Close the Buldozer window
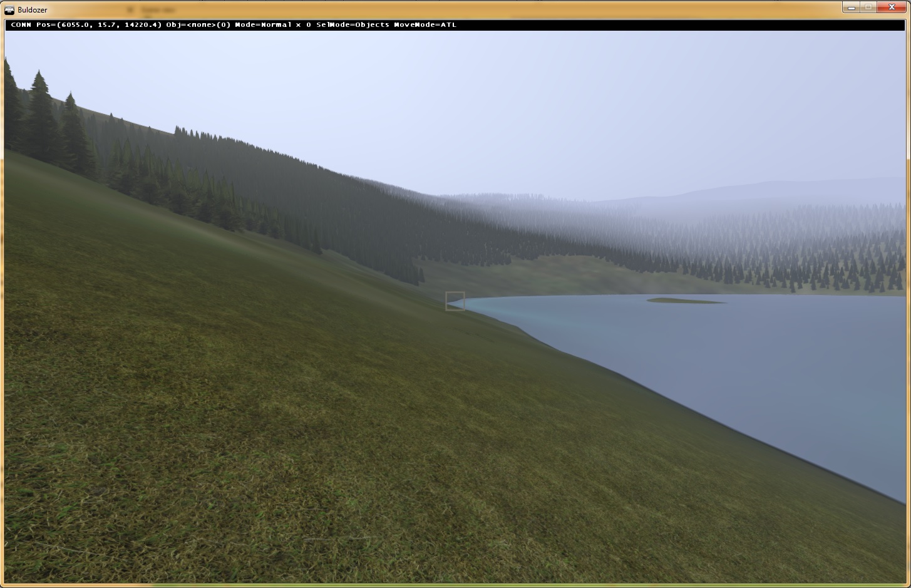The height and width of the screenshot is (588, 911). [893, 8]
